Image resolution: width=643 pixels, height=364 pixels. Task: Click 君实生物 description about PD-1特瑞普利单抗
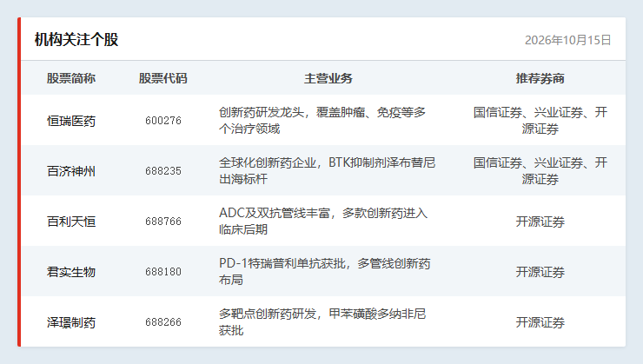[325, 272]
